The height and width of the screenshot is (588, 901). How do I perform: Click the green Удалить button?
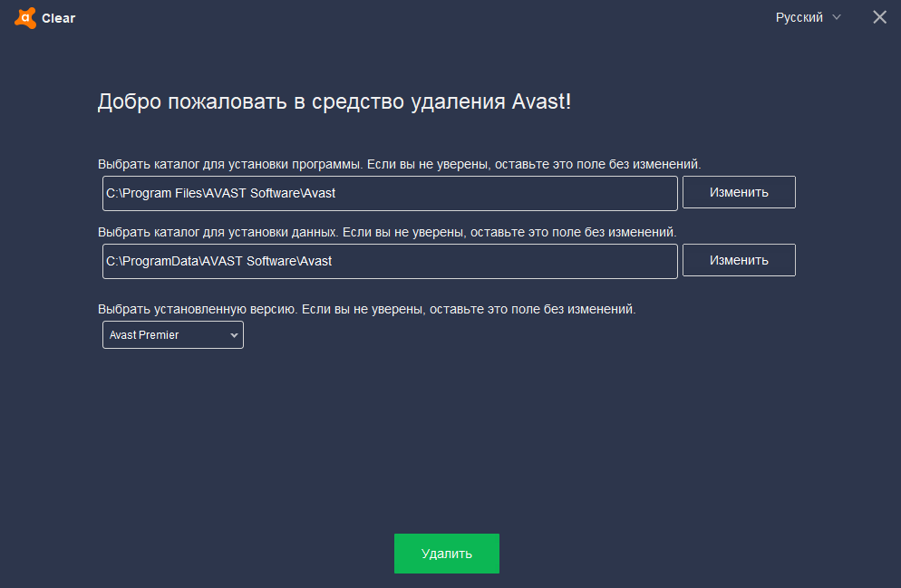447,554
